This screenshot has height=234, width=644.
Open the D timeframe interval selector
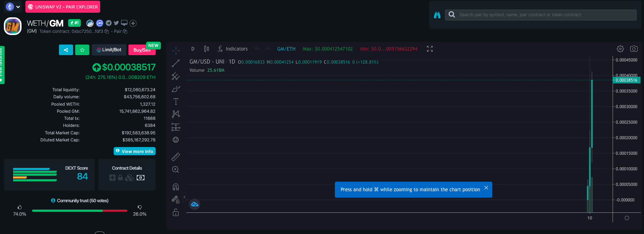(x=193, y=49)
